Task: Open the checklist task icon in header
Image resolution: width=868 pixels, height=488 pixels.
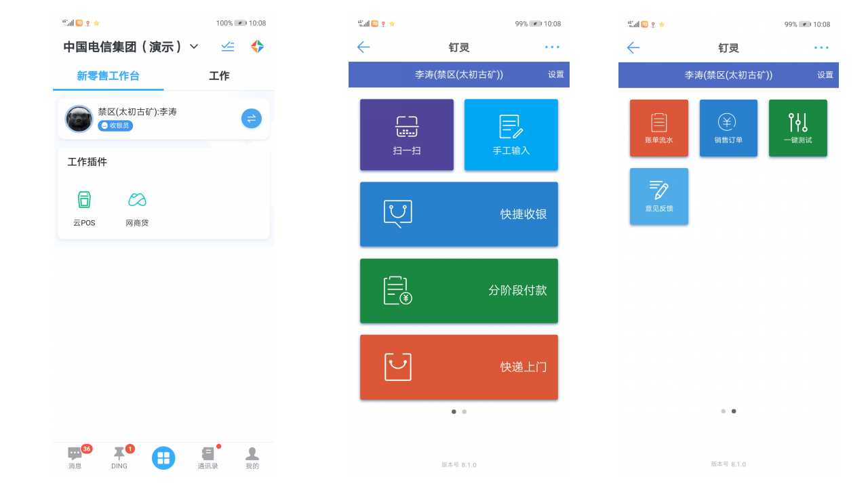Action: pos(228,47)
